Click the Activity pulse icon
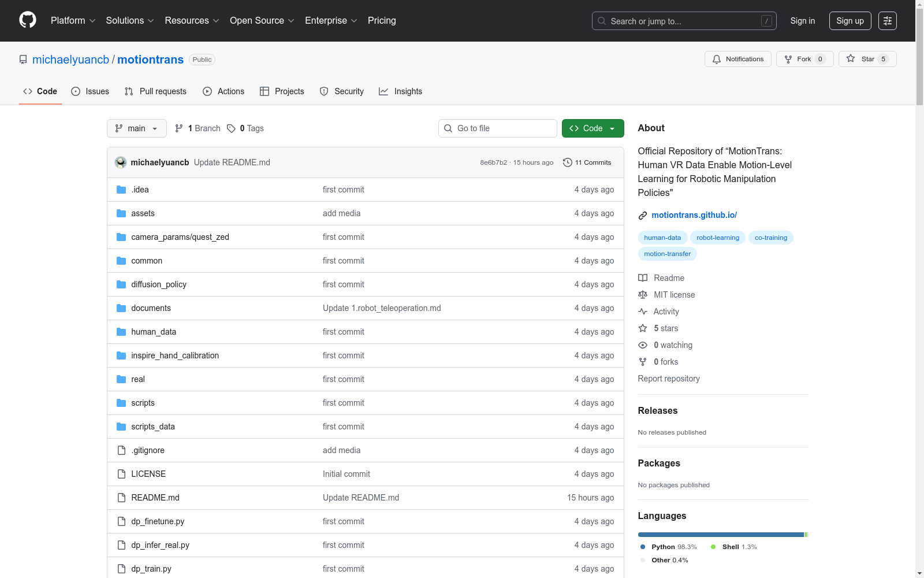 pyautogui.click(x=643, y=312)
